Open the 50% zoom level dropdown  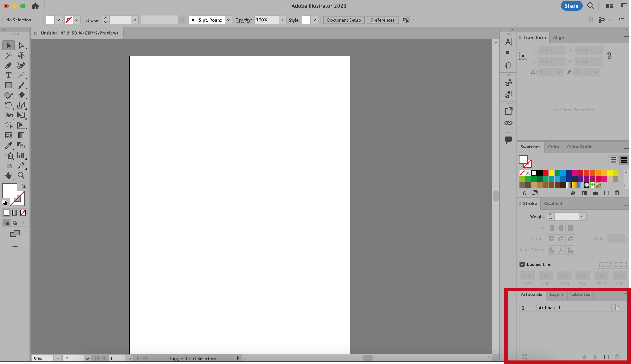(x=57, y=358)
